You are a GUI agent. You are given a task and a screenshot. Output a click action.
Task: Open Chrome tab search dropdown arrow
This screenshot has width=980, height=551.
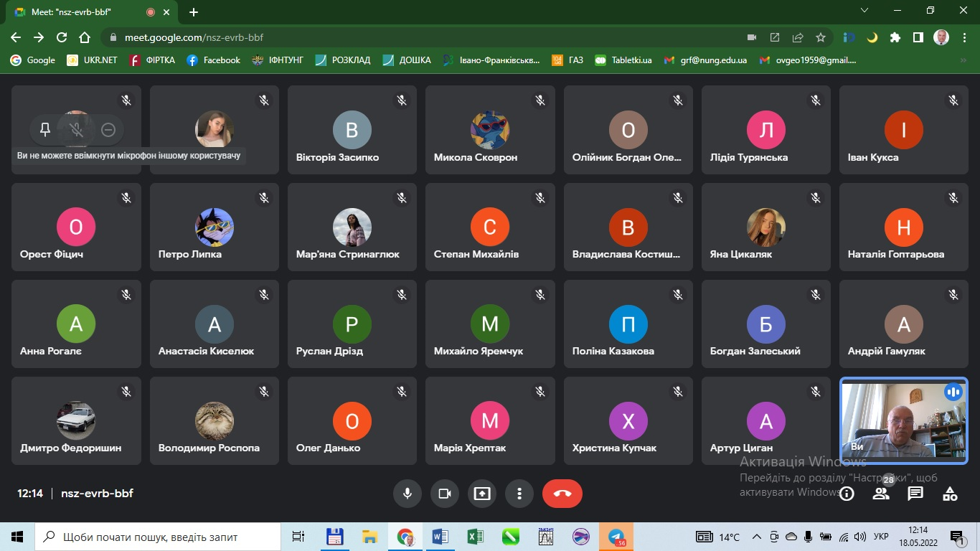(x=864, y=10)
